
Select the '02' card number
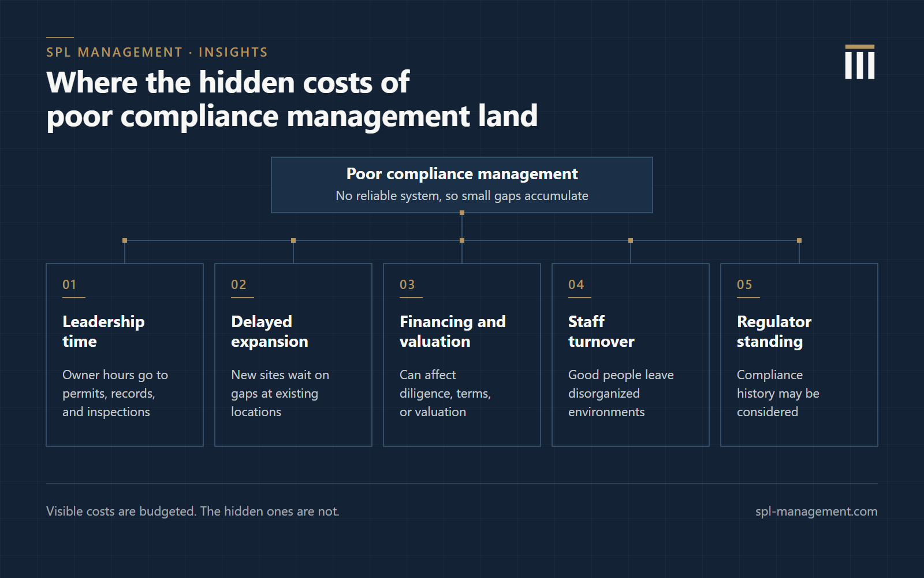coord(239,284)
